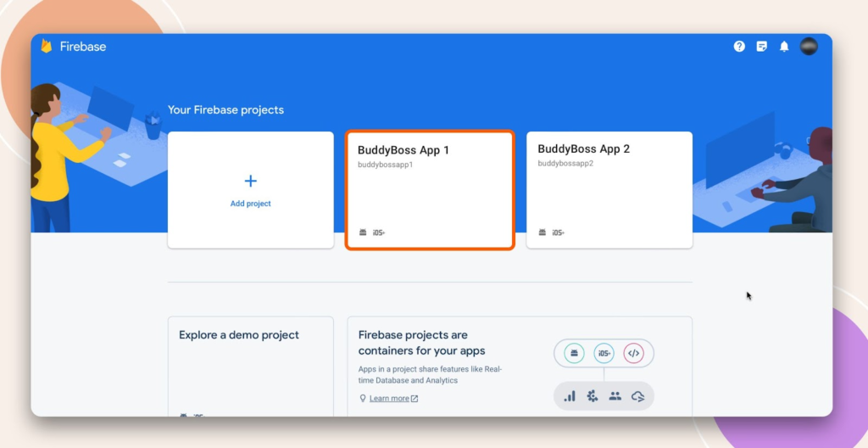Click the people users icon
Viewport: 868px width, 448px height.
pos(615,395)
